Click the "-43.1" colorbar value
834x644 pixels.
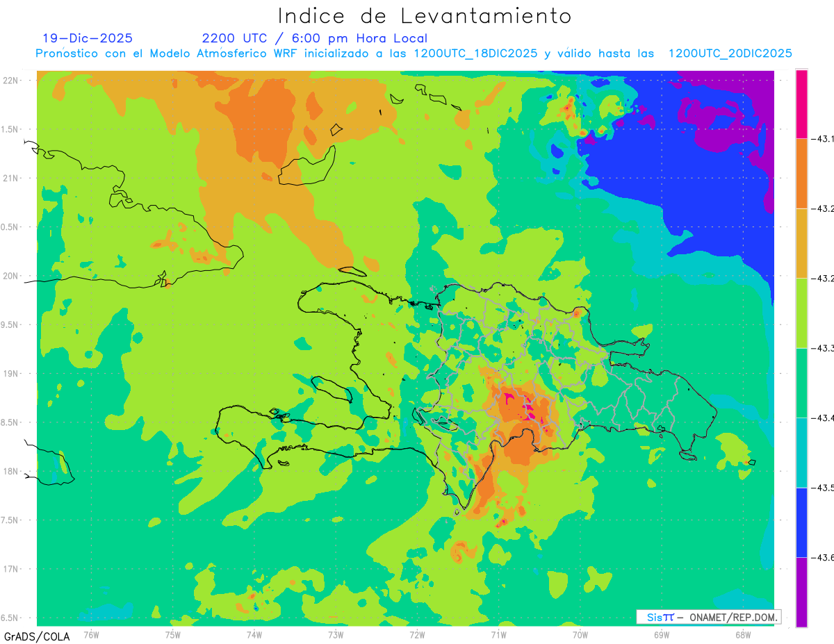pyautogui.click(x=823, y=139)
